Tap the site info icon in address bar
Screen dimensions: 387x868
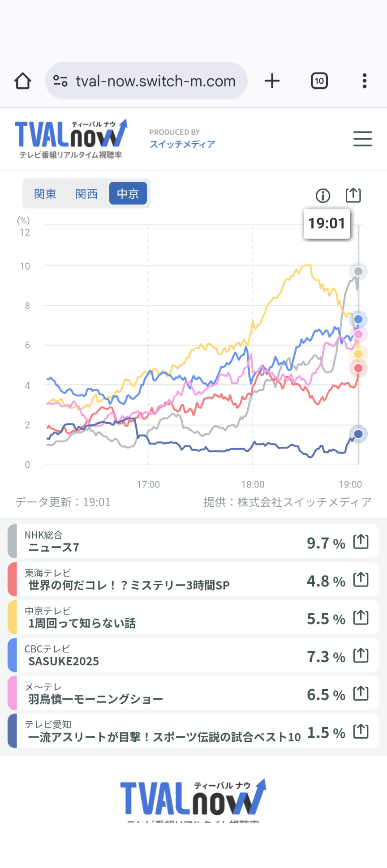click(x=60, y=81)
